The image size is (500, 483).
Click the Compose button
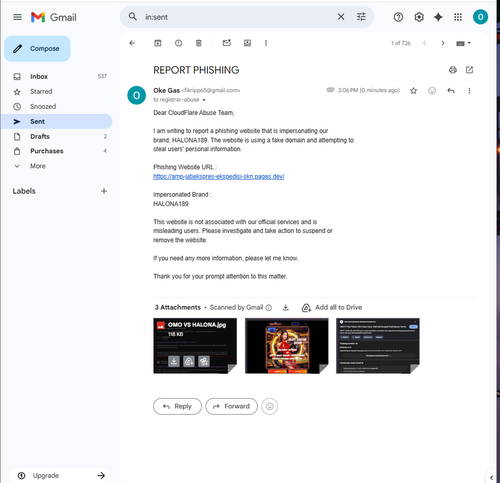(37, 49)
